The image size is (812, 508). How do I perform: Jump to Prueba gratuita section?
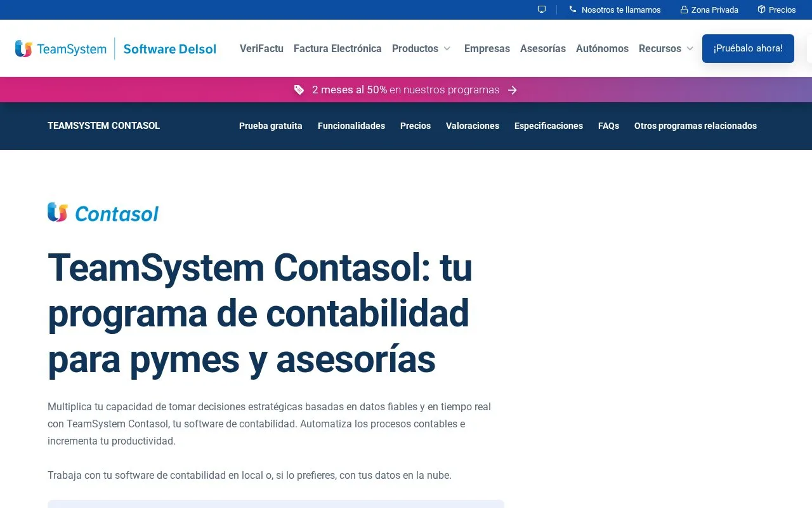(x=271, y=126)
